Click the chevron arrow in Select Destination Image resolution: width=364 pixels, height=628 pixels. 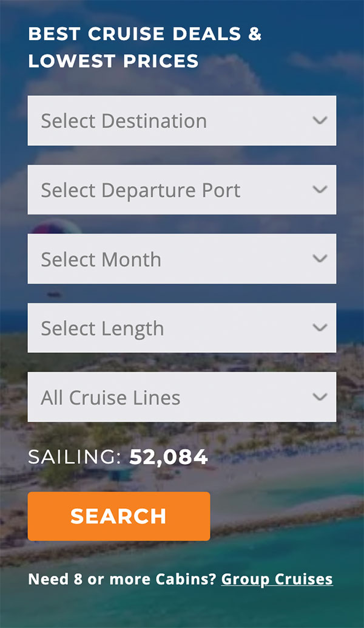pos(320,120)
